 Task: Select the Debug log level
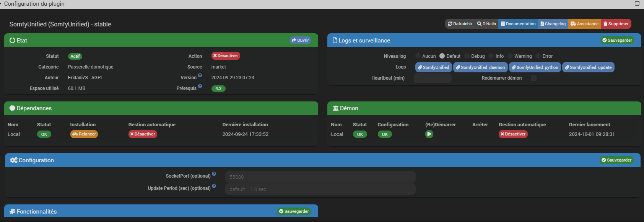[467, 56]
